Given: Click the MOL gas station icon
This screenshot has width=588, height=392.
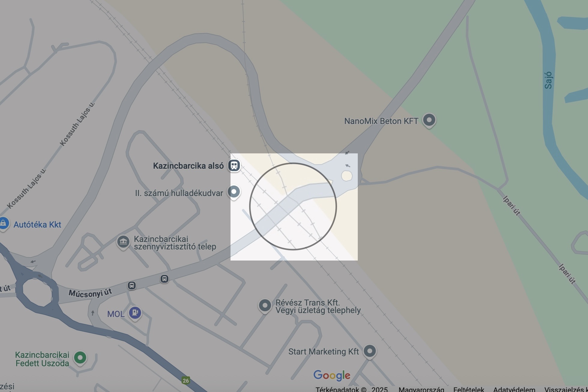Looking at the screenshot, I should click(135, 313).
